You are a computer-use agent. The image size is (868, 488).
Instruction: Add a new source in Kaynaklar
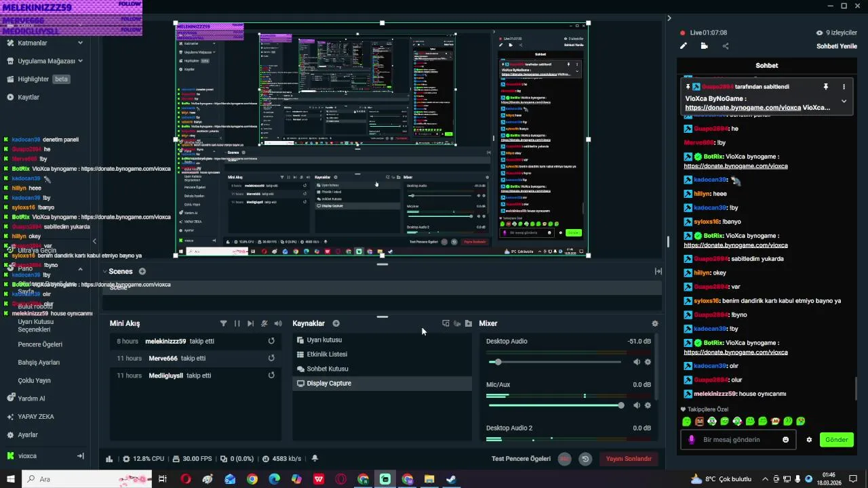tap(336, 323)
